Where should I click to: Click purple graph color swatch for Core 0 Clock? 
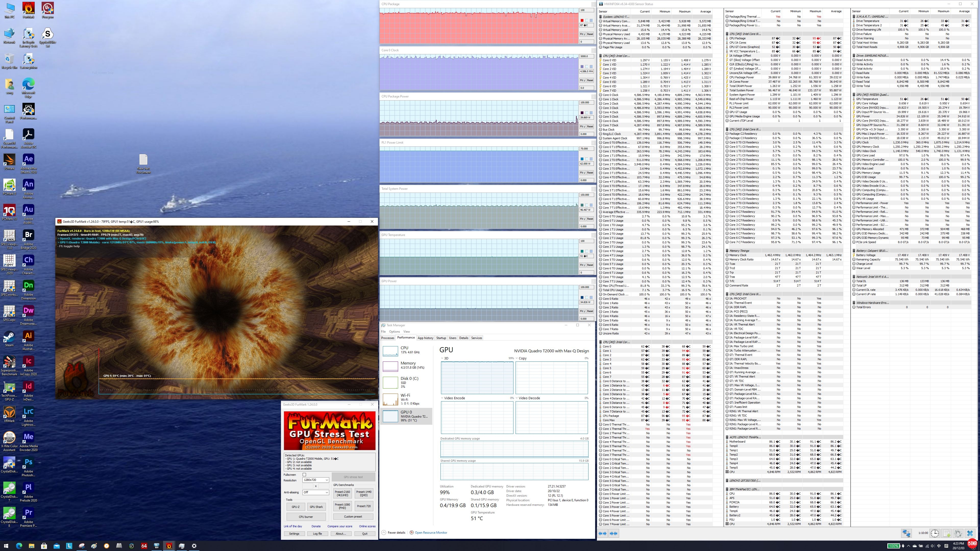582,67
